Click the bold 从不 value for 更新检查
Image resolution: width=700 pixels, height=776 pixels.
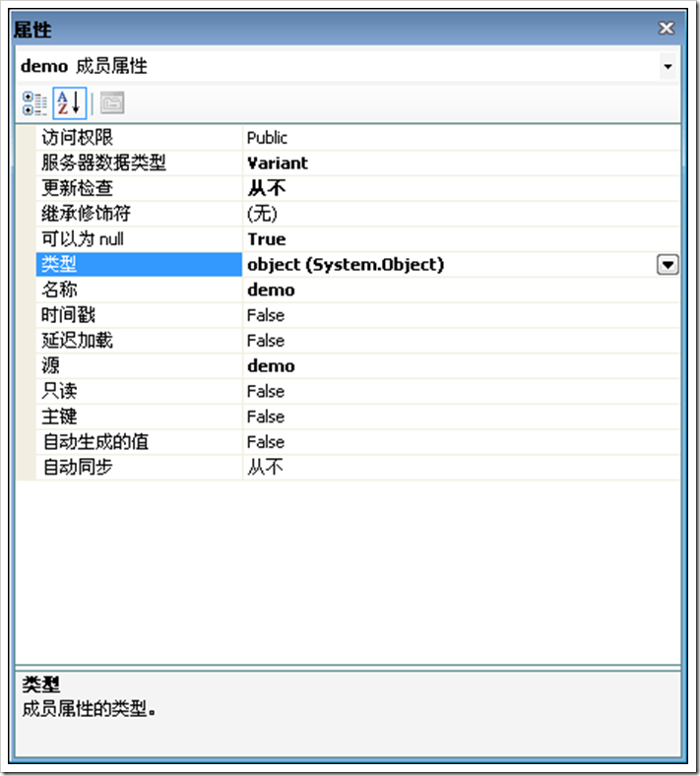point(461,188)
